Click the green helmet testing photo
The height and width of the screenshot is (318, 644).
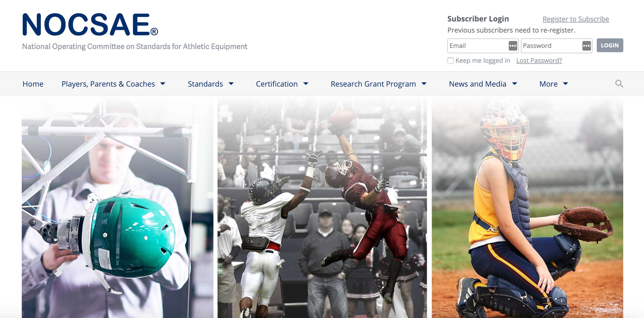click(117, 208)
